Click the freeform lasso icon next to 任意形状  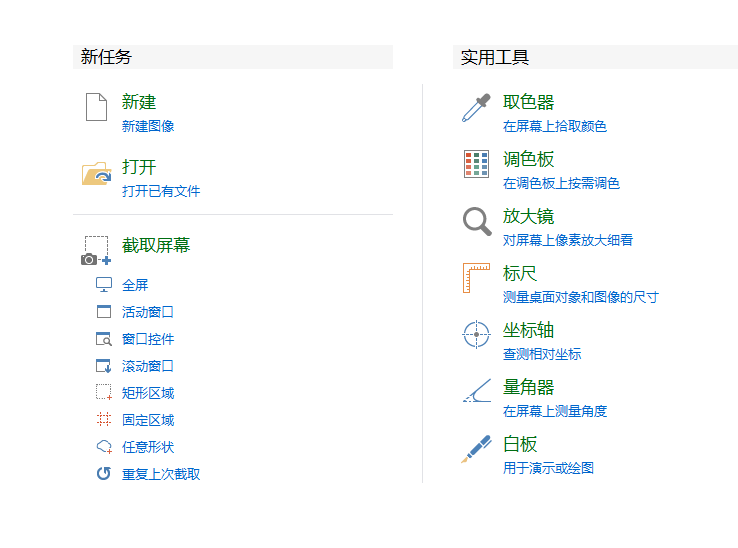tap(104, 446)
